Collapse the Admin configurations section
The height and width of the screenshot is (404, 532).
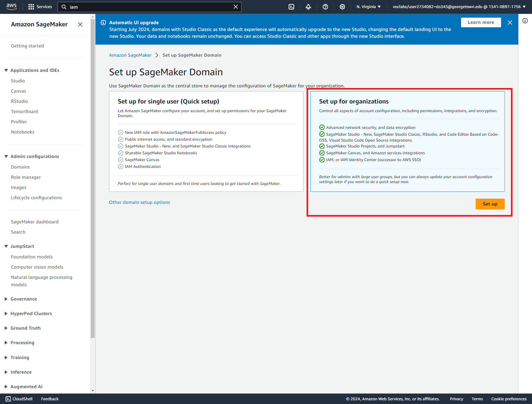coord(6,156)
